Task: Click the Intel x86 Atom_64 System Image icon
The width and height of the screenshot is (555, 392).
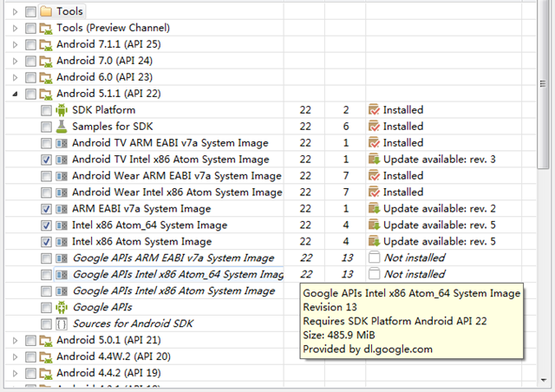Action: coord(62,225)
